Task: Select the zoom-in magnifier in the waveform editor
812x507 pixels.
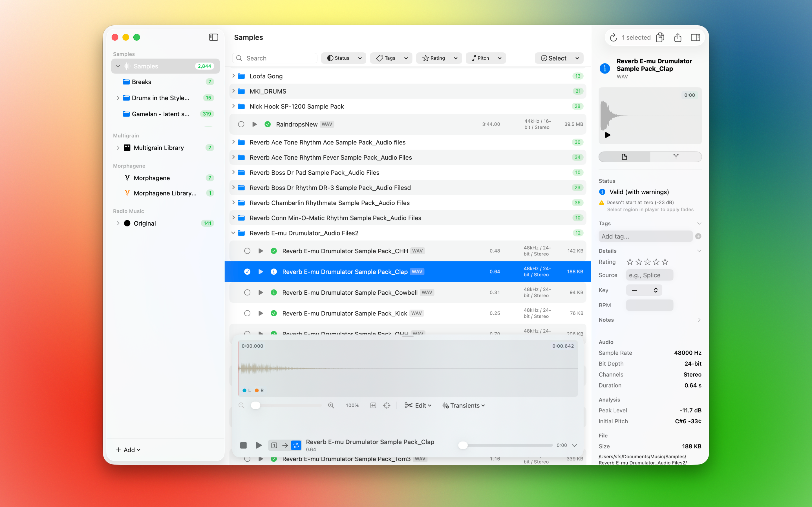Action: [331, 405]
